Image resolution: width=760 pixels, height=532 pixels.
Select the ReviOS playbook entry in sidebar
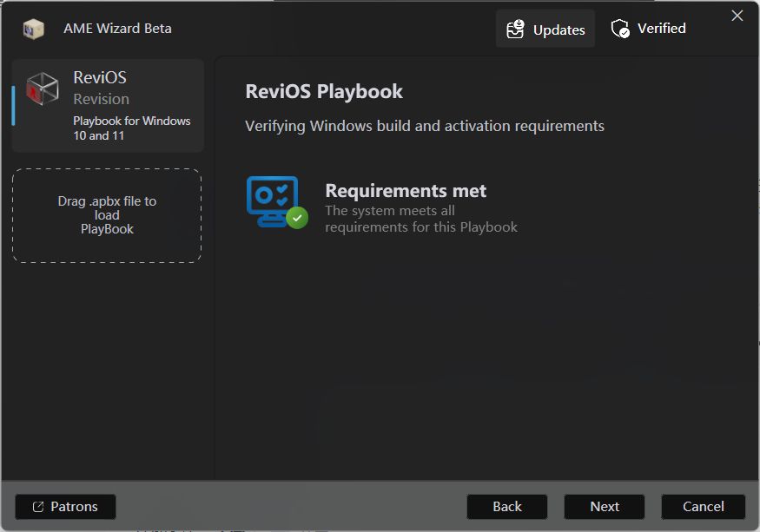[x=108, y=106]
